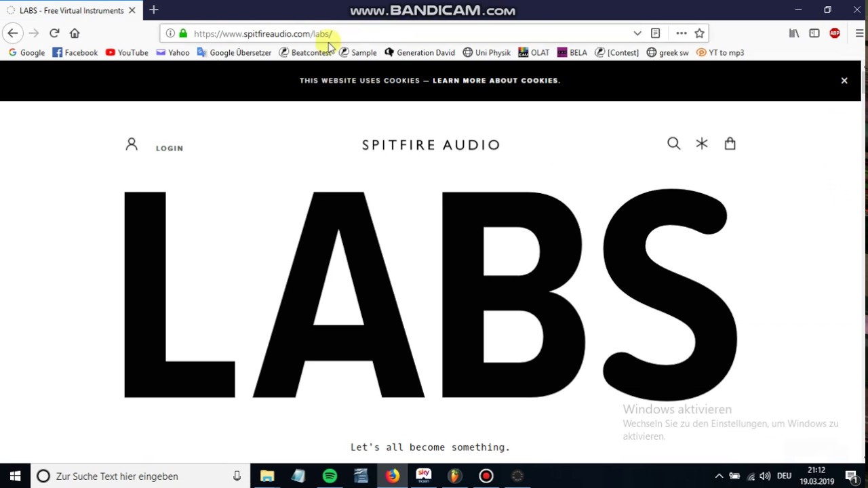Open the LOGIN link

coord(170,148)
